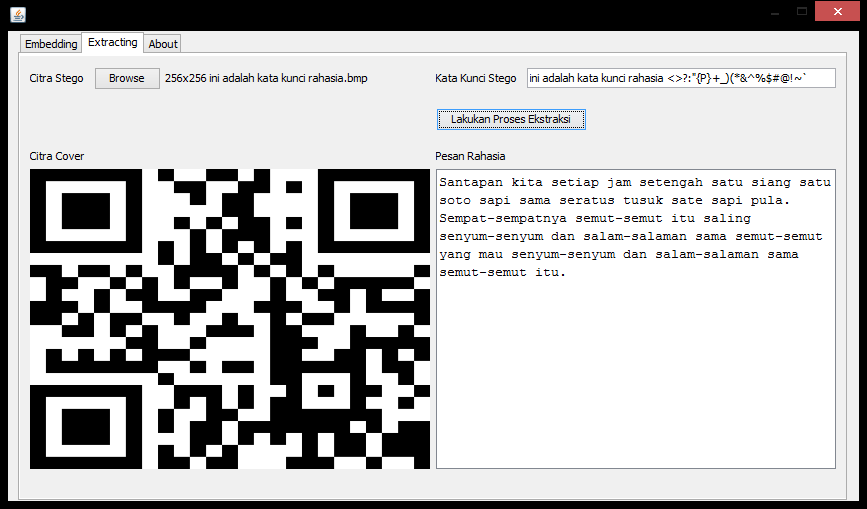Run the Lakukan Proses Ekstraksi button
This screenshot has width=867, height=509.
(510, 119)
